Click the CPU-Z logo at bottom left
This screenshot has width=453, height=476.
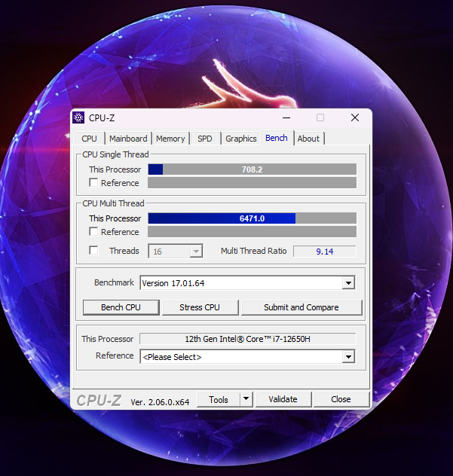(99, 401)
